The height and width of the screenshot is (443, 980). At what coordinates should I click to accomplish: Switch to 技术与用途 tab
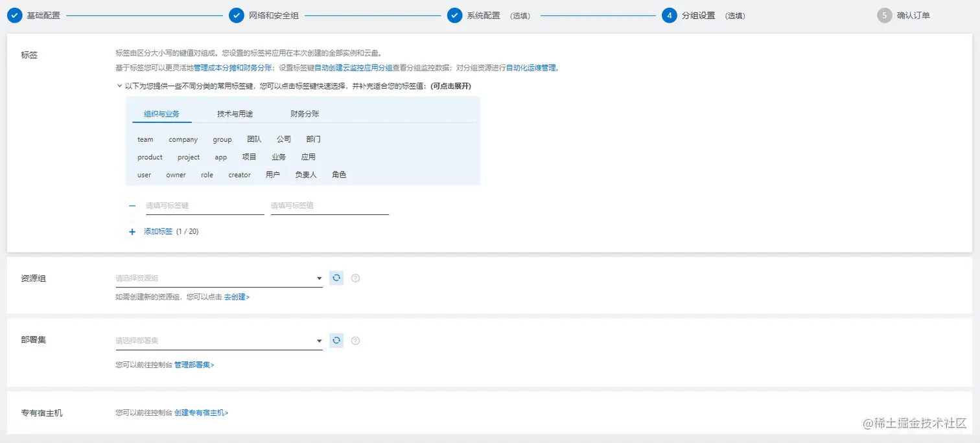coord(235,113)
